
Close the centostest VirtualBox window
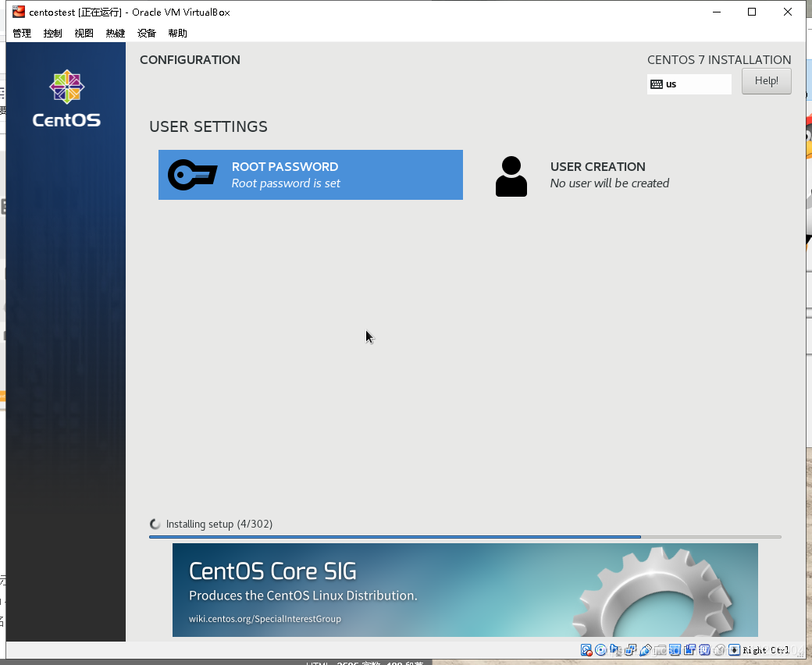coord(788,12)
